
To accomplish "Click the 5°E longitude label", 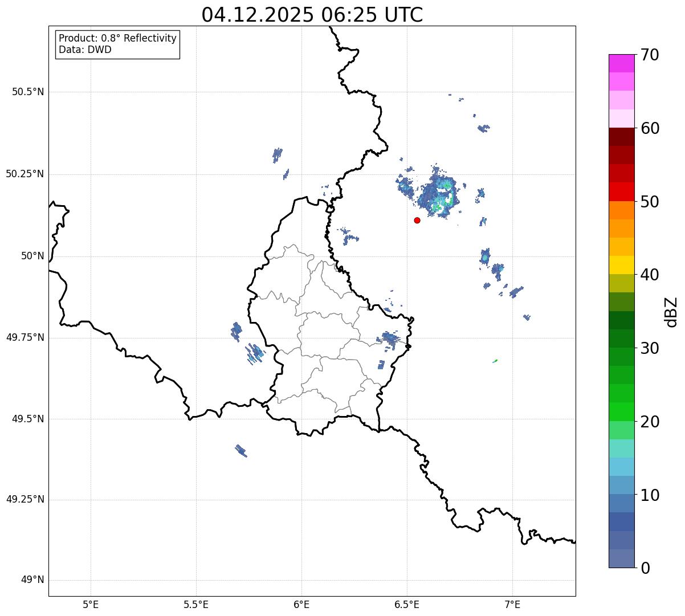I will pos(91,605).
